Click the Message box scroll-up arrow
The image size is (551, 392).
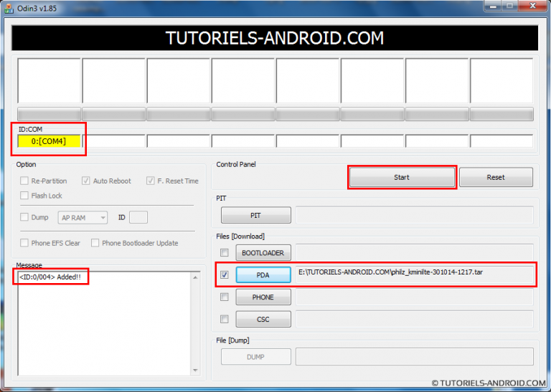tap(195, 277)
